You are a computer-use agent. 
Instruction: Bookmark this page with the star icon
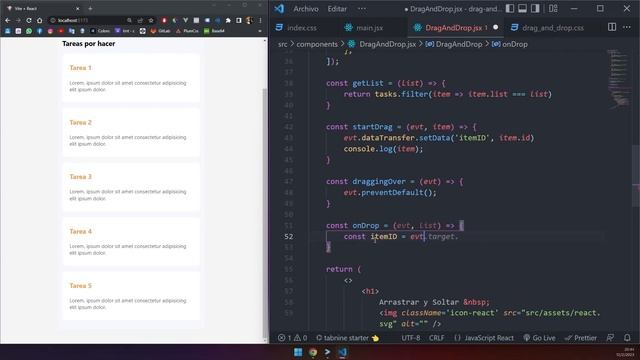pos(151,20)
